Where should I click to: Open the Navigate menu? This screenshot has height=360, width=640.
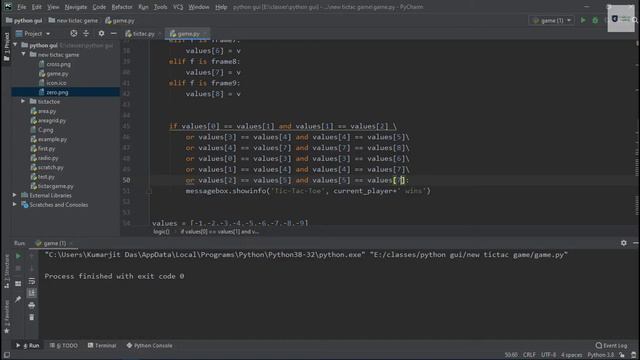click(76, 7)
